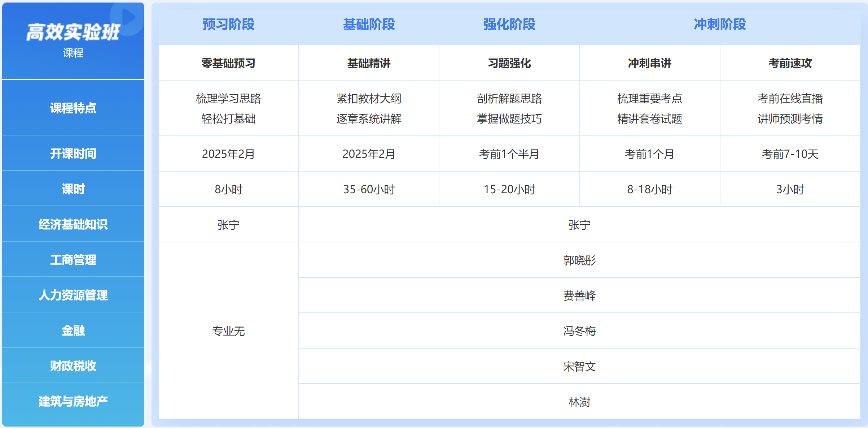Screen dimensions: 868x428
Task: Click teacher name 费善峰
Action: coord(579,295)
